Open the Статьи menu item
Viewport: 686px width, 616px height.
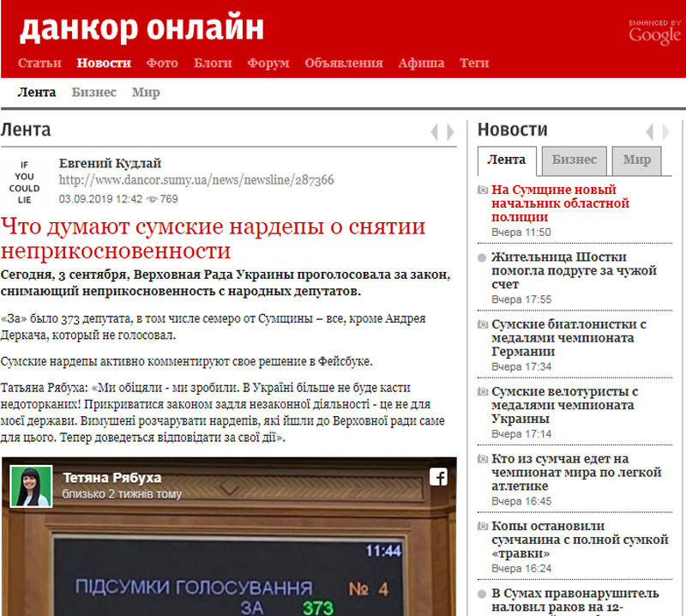pos(39,63)
